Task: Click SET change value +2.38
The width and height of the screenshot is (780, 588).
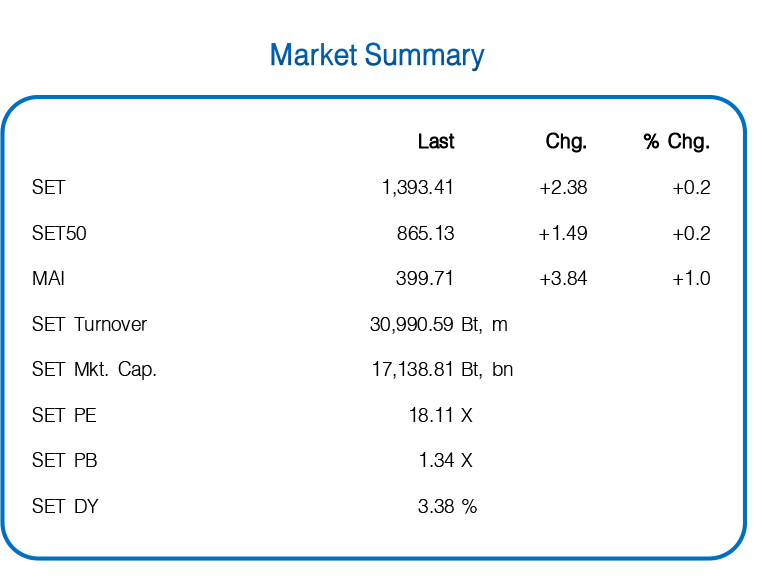Action: (x=563, y=188)
